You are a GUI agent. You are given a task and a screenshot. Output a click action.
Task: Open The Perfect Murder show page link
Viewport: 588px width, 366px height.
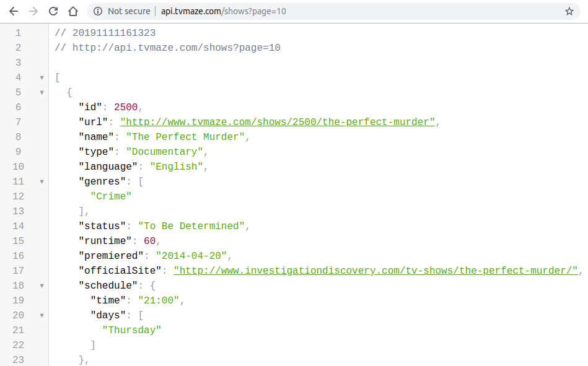click(276, 121)
